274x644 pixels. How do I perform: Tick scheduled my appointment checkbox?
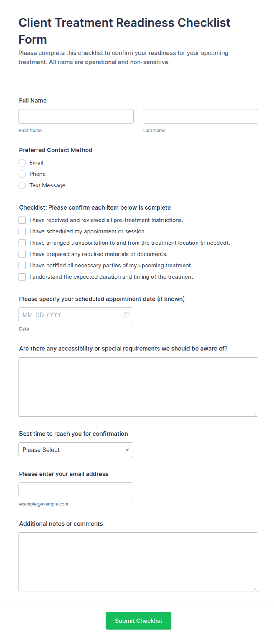point(22,231)
